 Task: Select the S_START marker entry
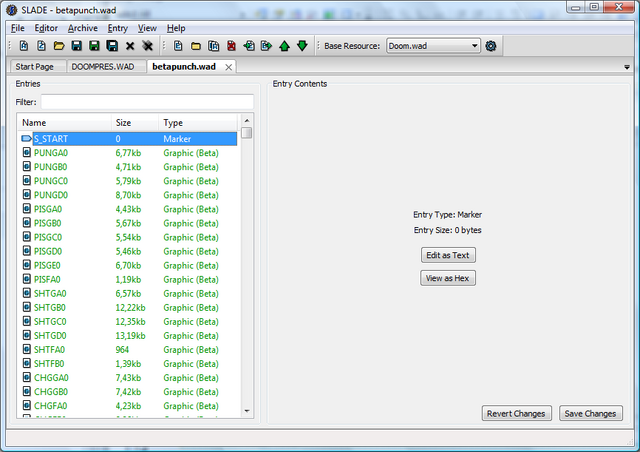127,139
